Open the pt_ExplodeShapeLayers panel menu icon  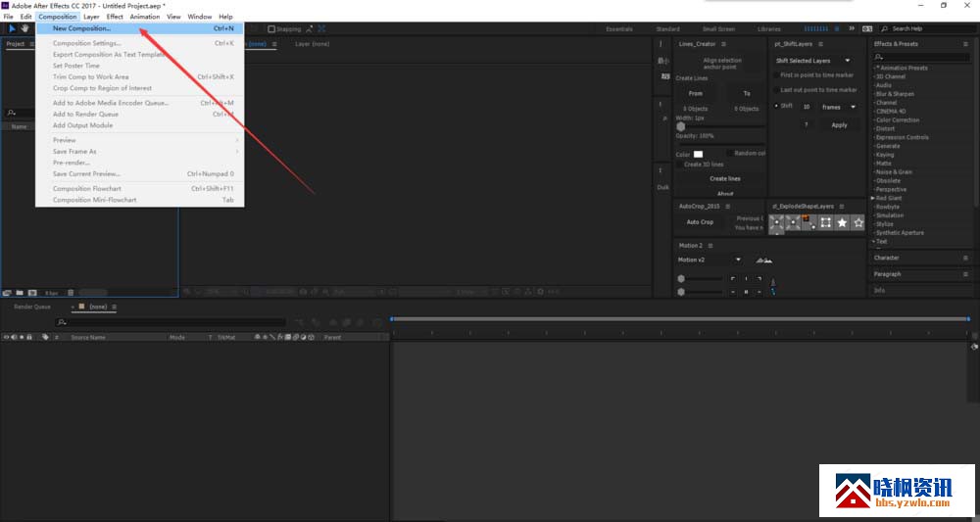841,206
